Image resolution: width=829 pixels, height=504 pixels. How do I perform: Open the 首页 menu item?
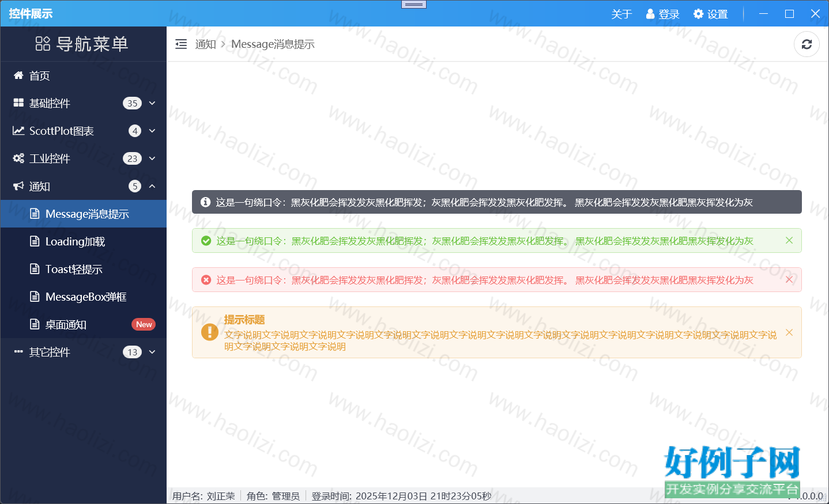click(x=84, y=75)
